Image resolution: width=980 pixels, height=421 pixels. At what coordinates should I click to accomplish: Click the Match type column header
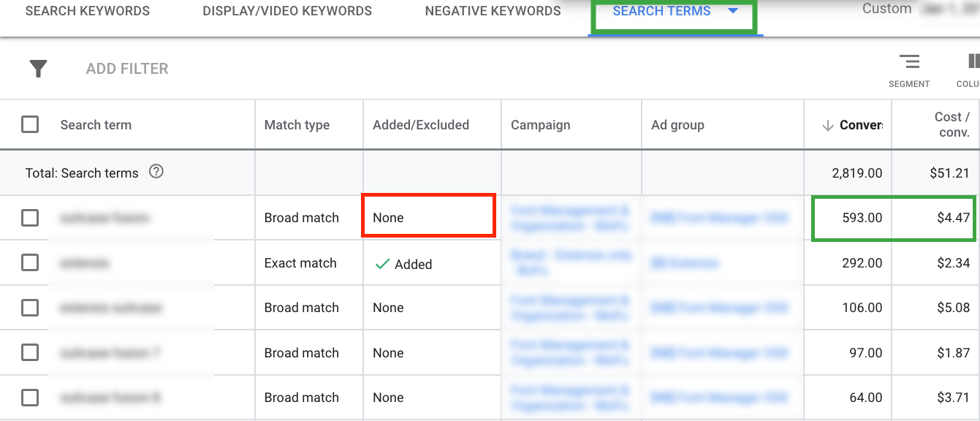pyautogui.click(x=297, y=125)
